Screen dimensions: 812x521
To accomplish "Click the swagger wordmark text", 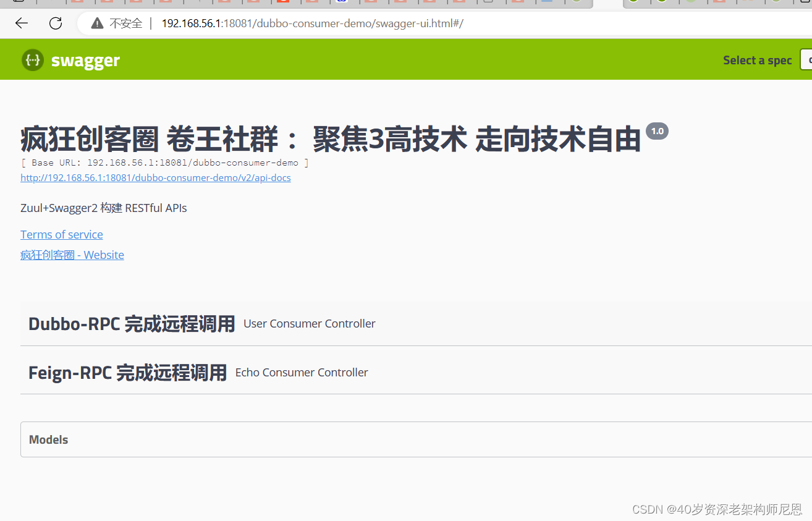I will coord(85,61).
